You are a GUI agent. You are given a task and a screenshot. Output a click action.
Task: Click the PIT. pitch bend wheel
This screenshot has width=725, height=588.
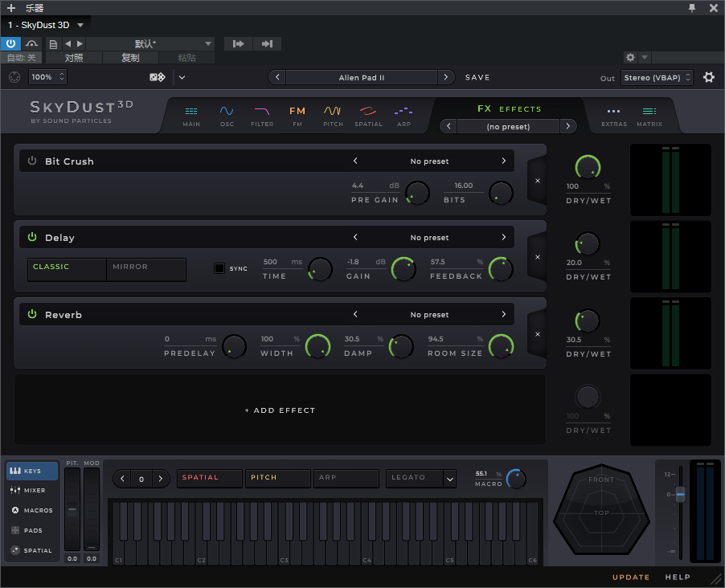pyautogui.click(x=72, y=508)
